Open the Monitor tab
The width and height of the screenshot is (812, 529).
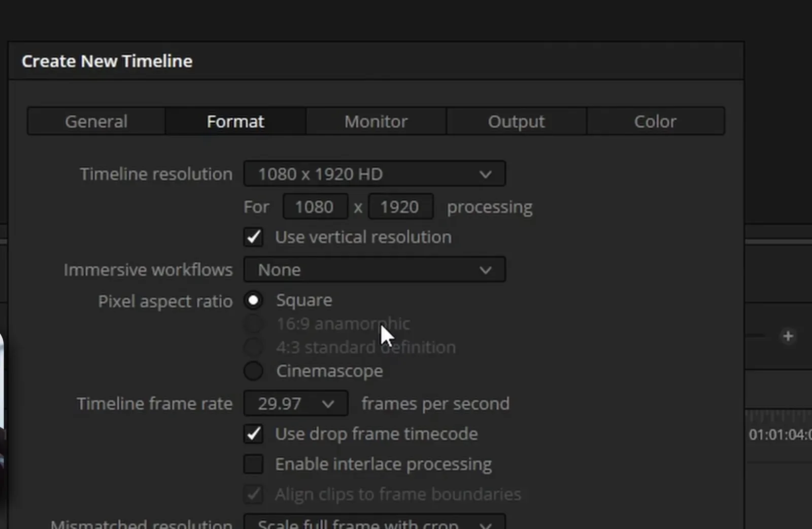376,121
